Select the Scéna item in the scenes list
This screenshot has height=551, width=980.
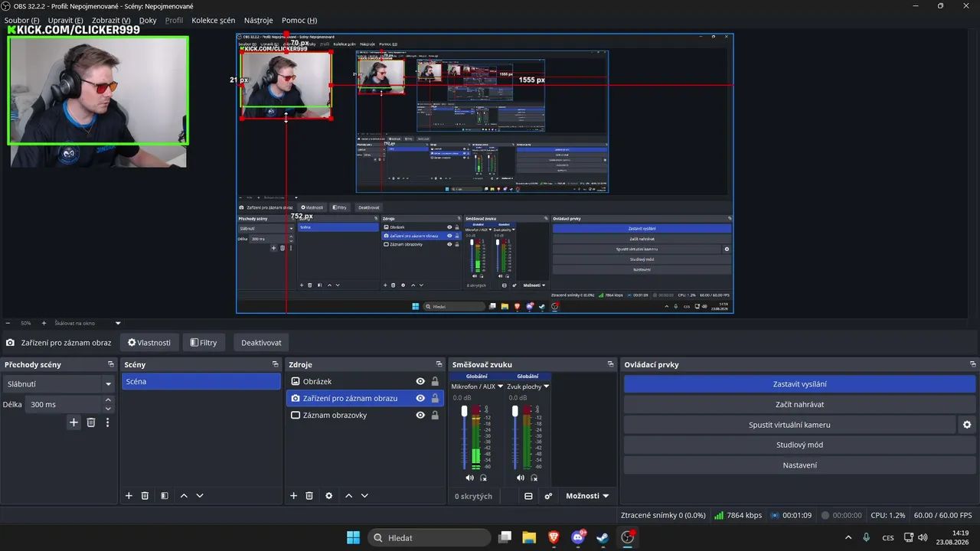coord(201,381)
